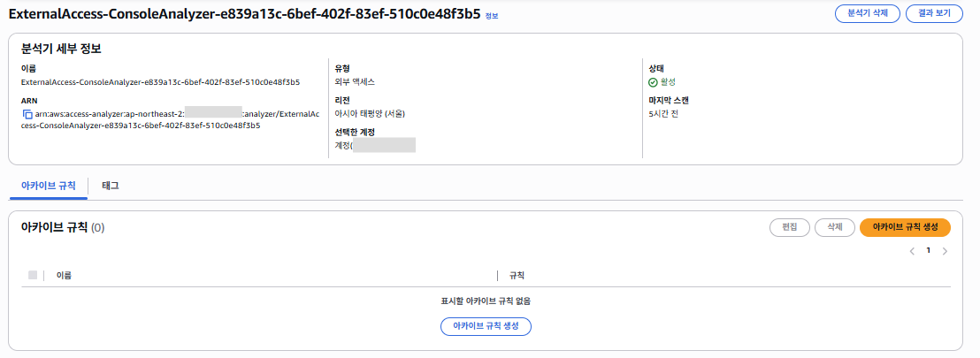This screenshot has width=980, height=358.
Task: Select the 아카이브 규칙 tab
Action: 48,186
